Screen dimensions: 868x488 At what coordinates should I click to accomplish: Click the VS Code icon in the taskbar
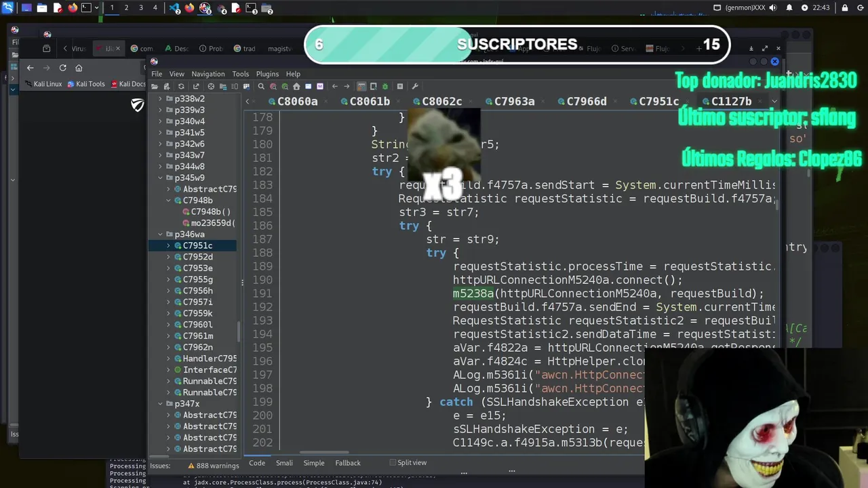tap(175, 8)
